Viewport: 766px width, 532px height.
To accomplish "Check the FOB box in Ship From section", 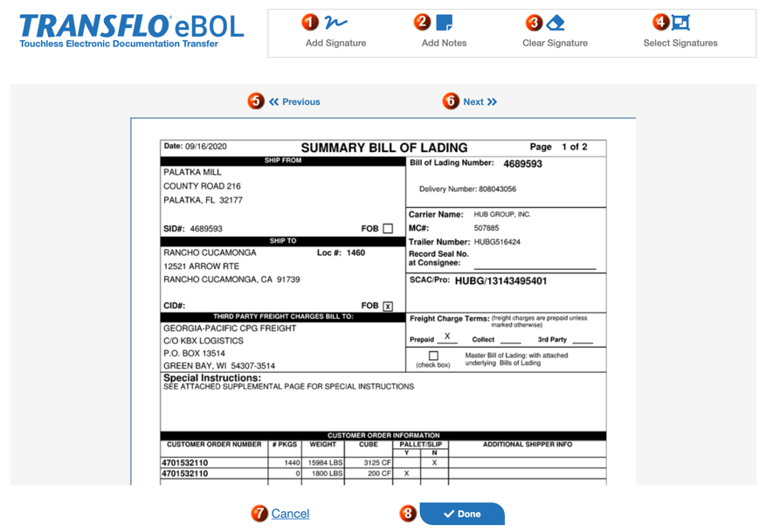I will click(x=388, y=229).
